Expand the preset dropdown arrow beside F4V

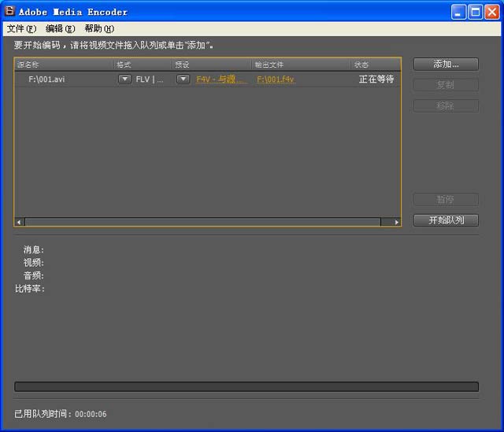click(x=183, y=79)
